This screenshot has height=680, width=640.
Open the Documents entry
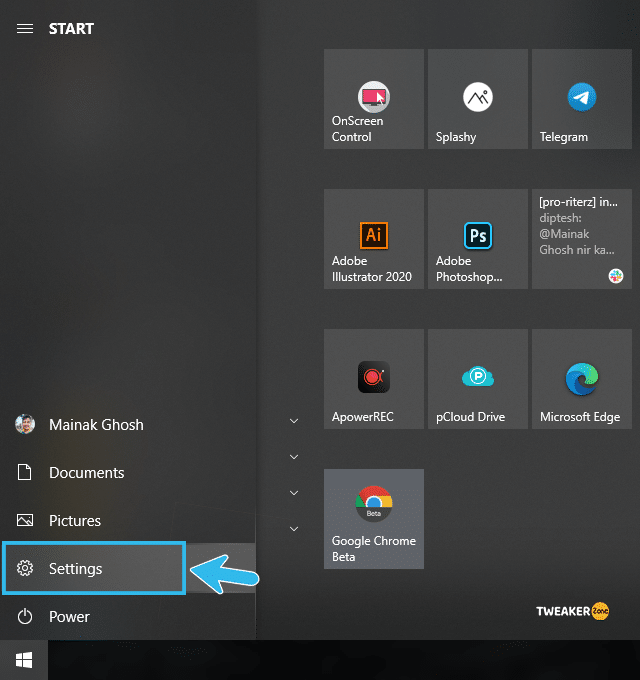128,472
